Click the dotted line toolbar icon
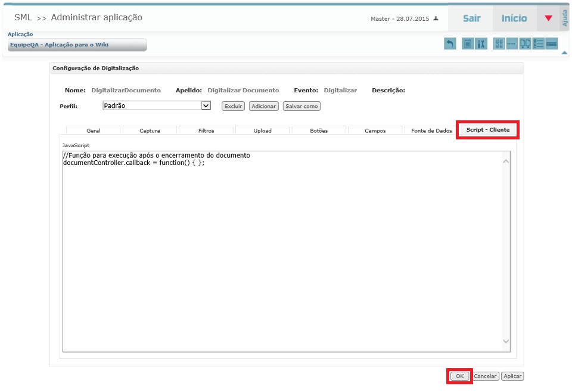This screenshot has width=572, height=392. (511, 43)
